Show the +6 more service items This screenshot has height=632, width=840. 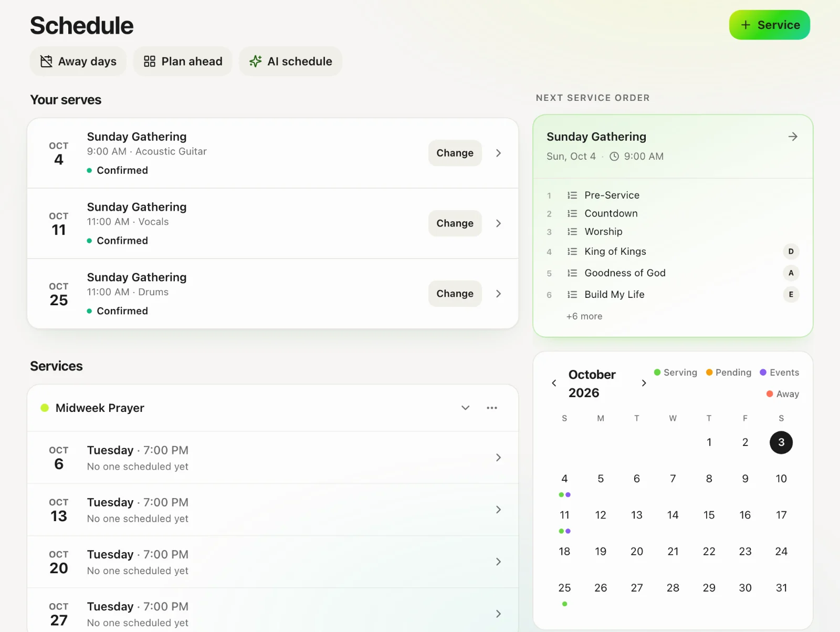coord(584,316)
